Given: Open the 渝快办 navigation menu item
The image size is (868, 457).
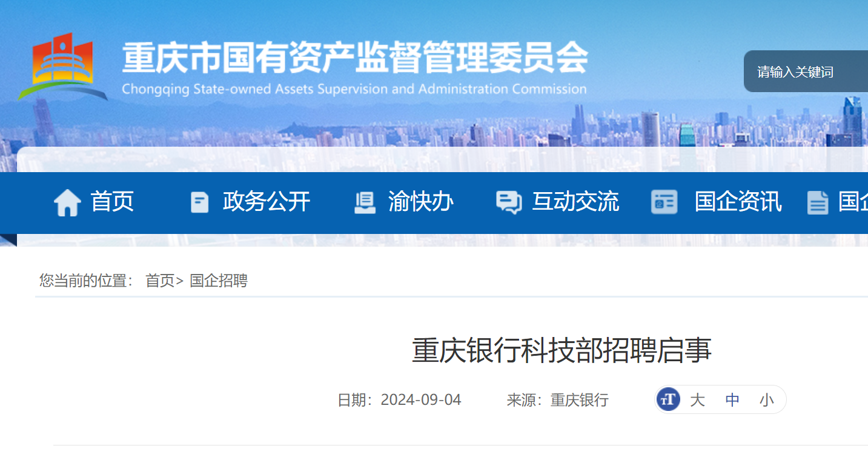Looking at the screenshot, I should pyautogui.click(x=421, y=202).
